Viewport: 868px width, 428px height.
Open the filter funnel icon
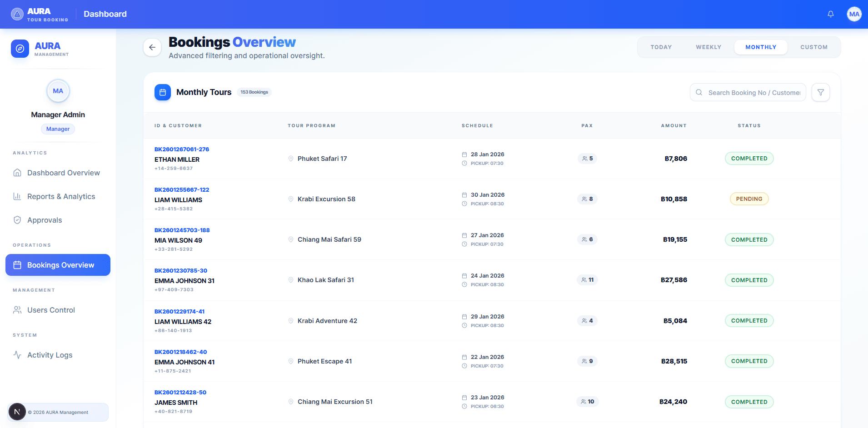820,92
